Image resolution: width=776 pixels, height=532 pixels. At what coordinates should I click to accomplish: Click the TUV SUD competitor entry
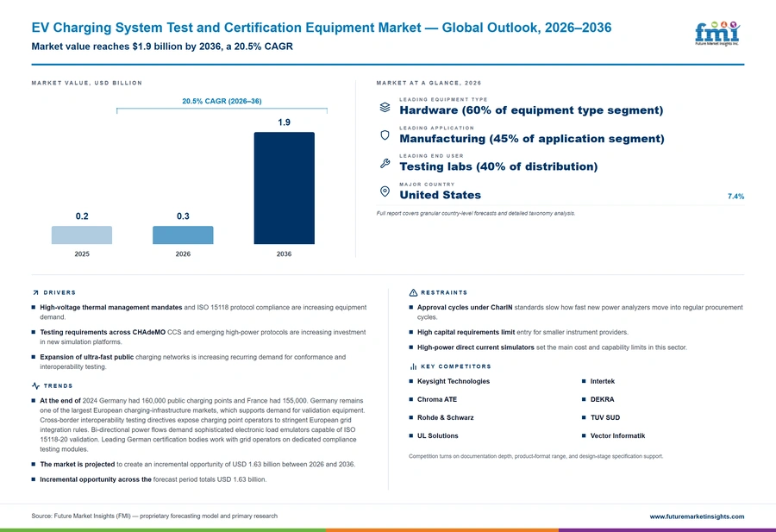pyautogui.click(x=604, y=417)
